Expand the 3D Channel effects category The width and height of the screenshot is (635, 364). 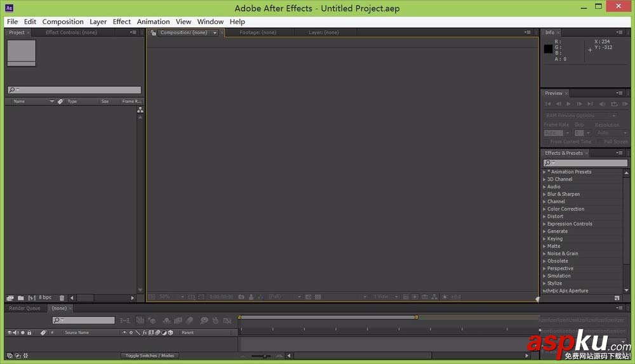[x=544, y=179]
